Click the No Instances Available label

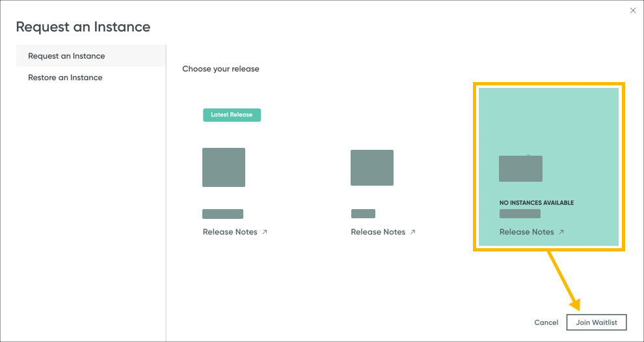pos(537,203)
